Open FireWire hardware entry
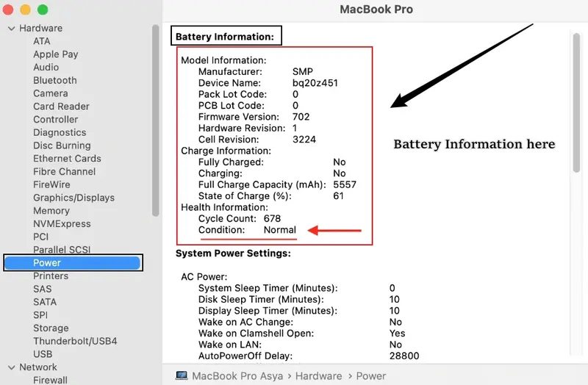The width and height of the screenshot is (588, 385). tap(51, 185)
